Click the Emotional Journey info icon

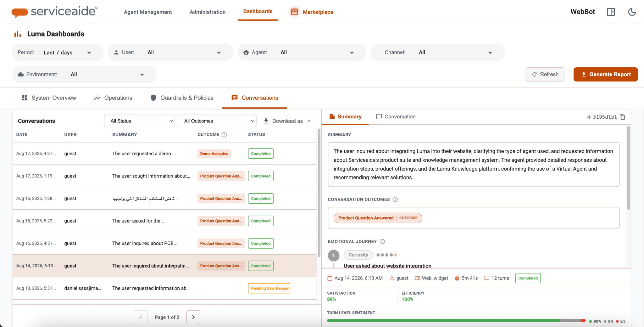(x=382, y=242)
